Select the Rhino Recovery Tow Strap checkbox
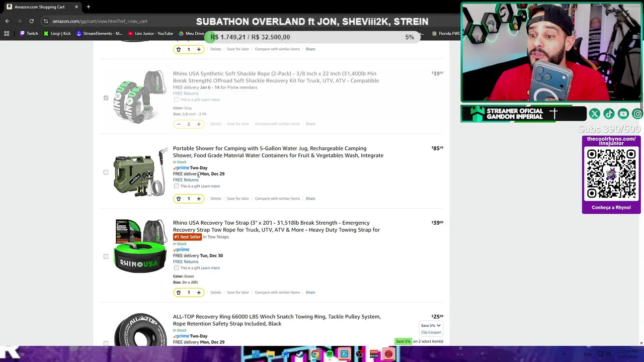 tap(106, 256)
